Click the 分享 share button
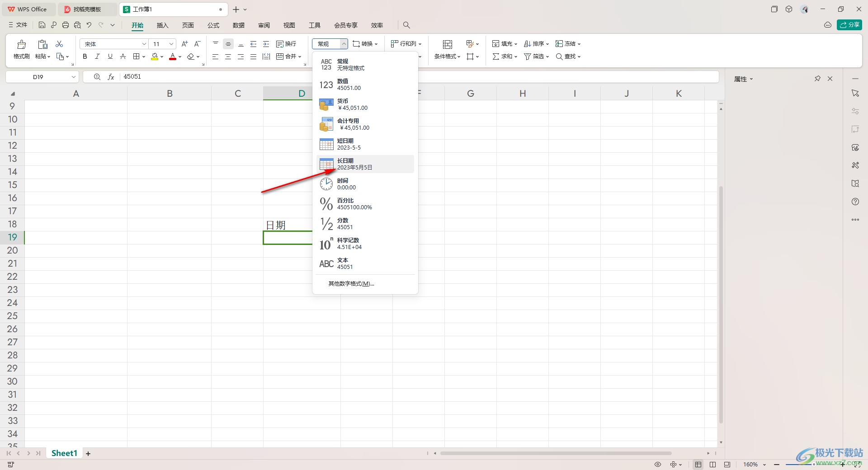The width and height of the screenshot is (868, 470). pos(849,25)
